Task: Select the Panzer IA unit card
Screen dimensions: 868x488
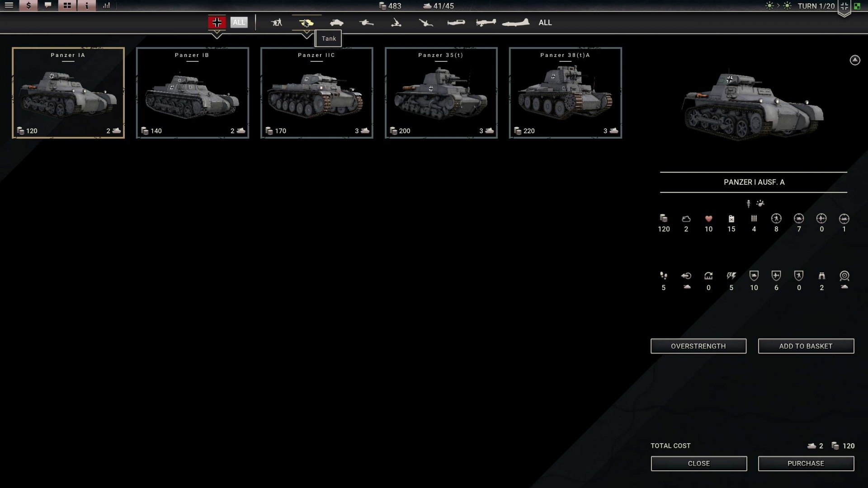Action: (68, 93)
